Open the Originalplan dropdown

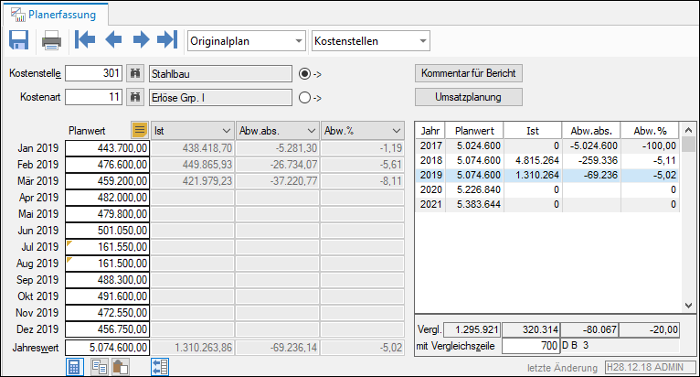pyautogui.click(x=246, y=41)
